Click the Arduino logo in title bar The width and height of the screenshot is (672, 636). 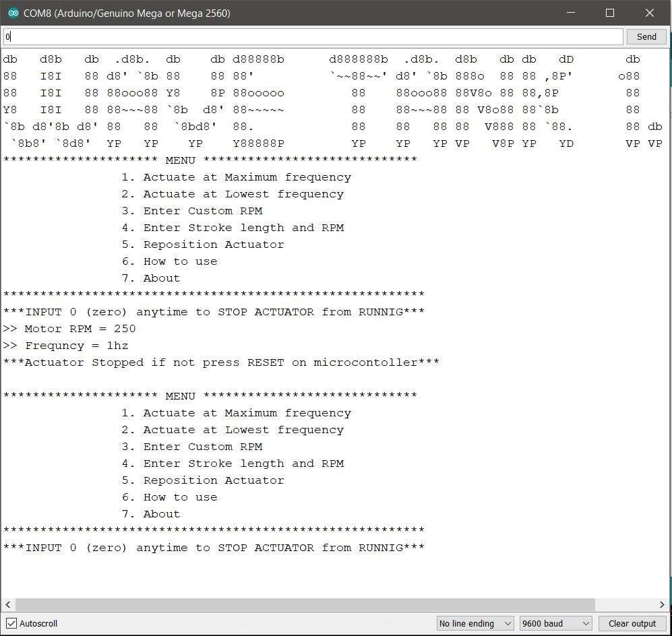point(13,13)
